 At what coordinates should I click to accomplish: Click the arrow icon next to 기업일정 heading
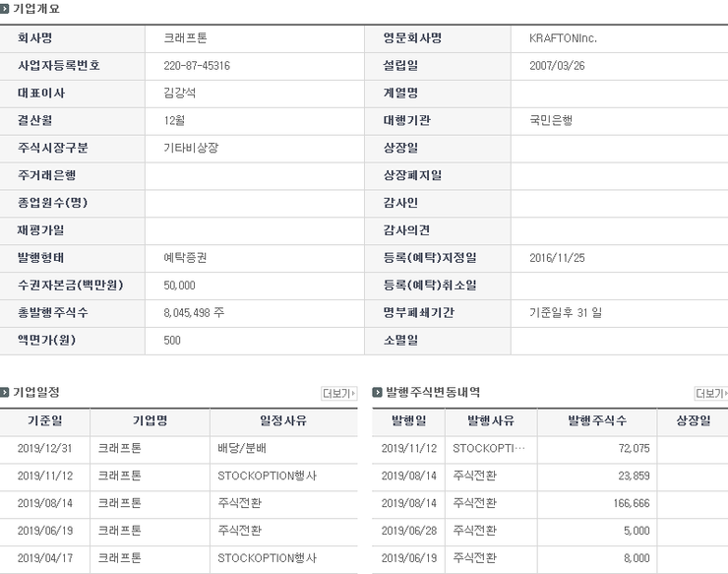[x=4, y=392]
